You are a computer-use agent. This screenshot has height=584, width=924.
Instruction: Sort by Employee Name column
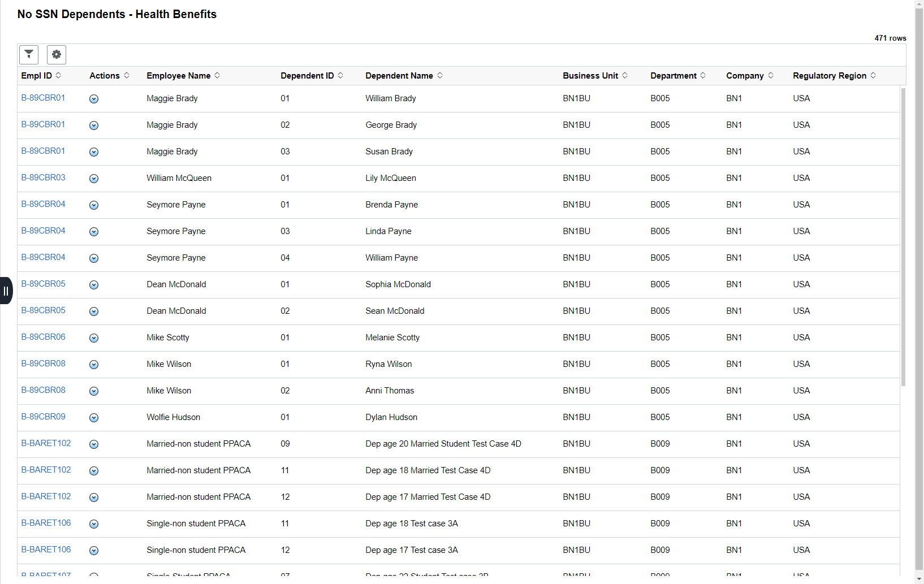(x=183, y=76)
